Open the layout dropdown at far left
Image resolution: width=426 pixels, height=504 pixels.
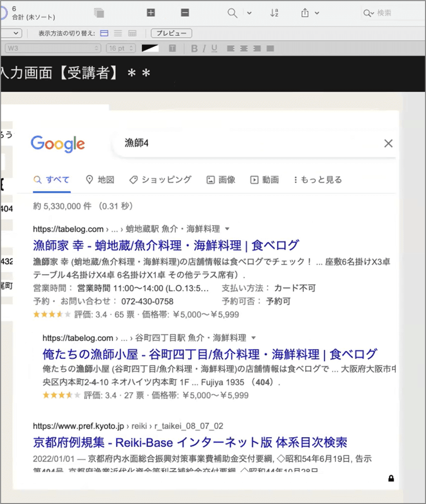pyautogui.click(x=11, y=33)
